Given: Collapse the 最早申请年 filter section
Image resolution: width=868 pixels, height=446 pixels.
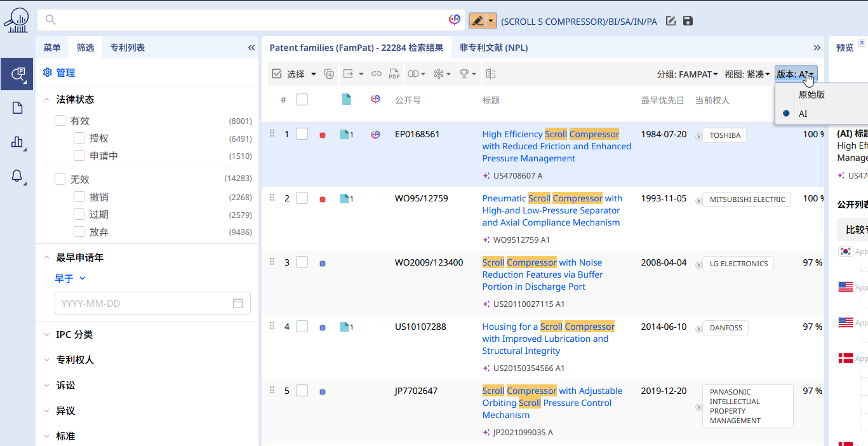Looking at the screenshot, I should click(46, 257).
